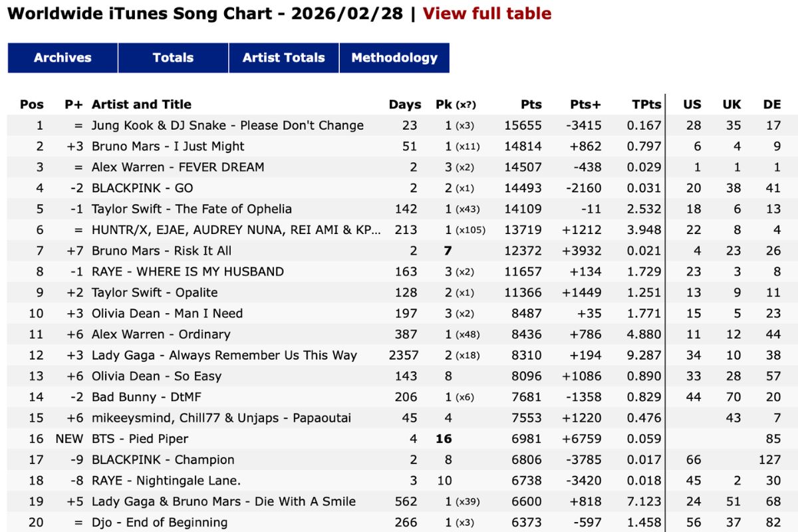The image size is (798, 532).
Task: Click the Pts column header
Action: click(x=531, y=104)
